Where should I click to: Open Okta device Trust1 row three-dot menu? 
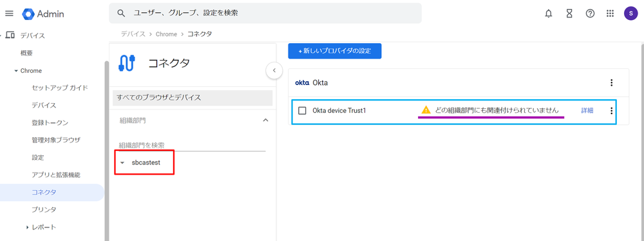[x=612, y=111]
